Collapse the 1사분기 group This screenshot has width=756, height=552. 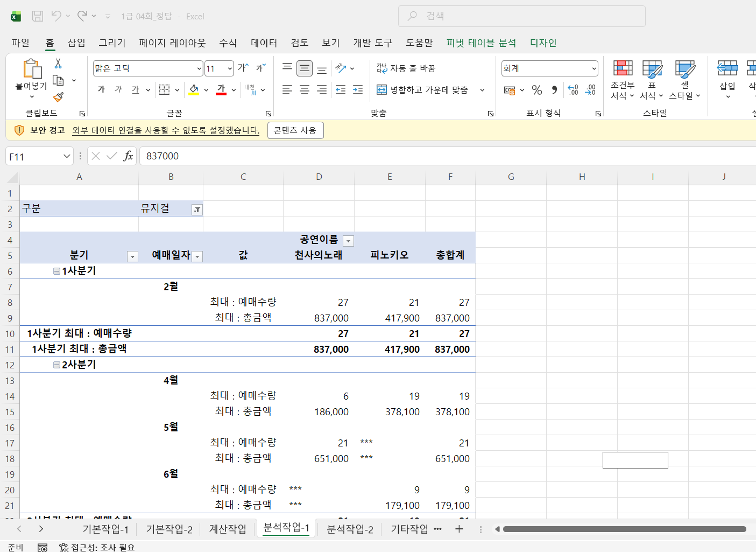click(x=56, y=271)
